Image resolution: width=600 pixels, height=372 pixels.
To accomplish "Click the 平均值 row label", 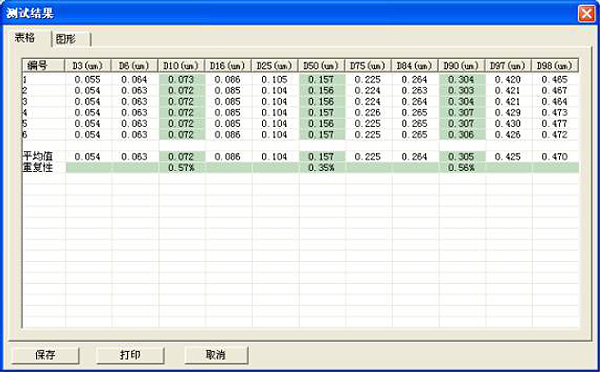I will [38, 156].
